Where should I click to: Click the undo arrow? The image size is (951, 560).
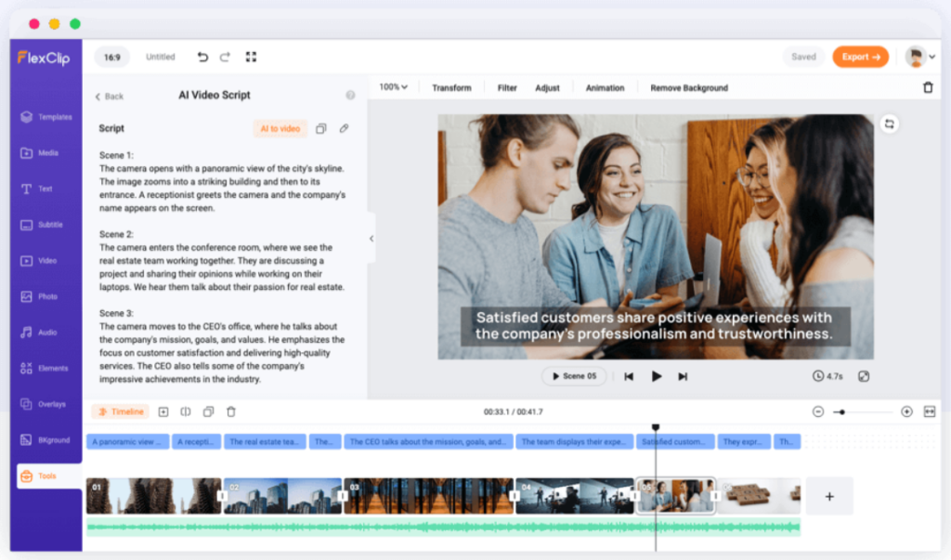tap(203, 57)
